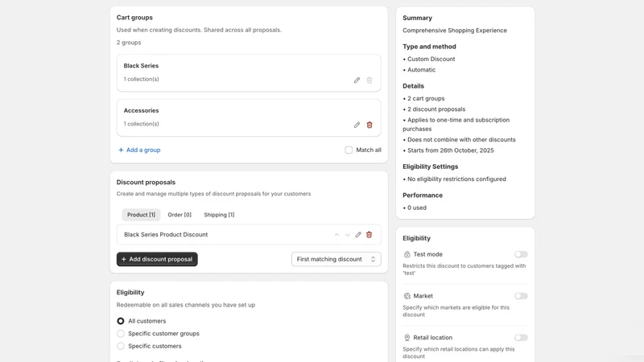
Task: Move Black Series Product Discount down
Action: 348,235
